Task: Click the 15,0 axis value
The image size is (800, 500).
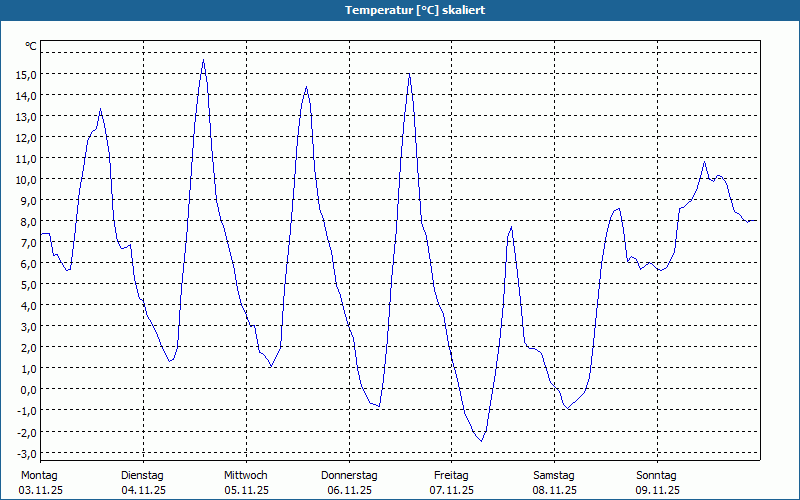Action: (x=26, y=75)
